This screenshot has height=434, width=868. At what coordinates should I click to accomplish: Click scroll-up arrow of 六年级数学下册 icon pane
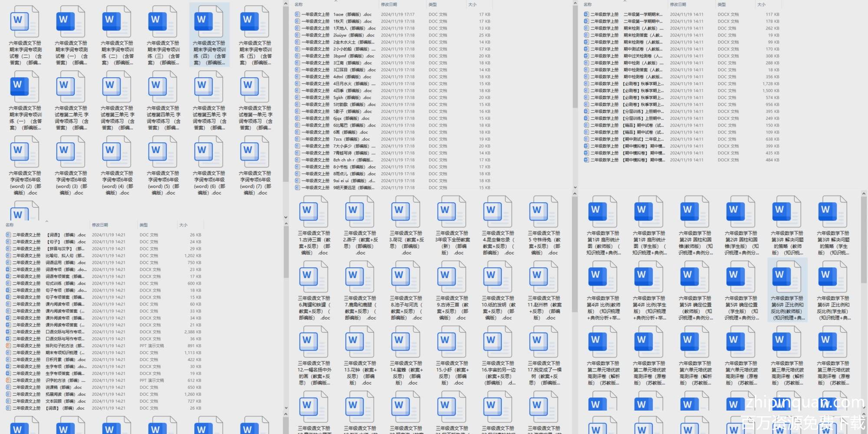[x=864, y=194]
